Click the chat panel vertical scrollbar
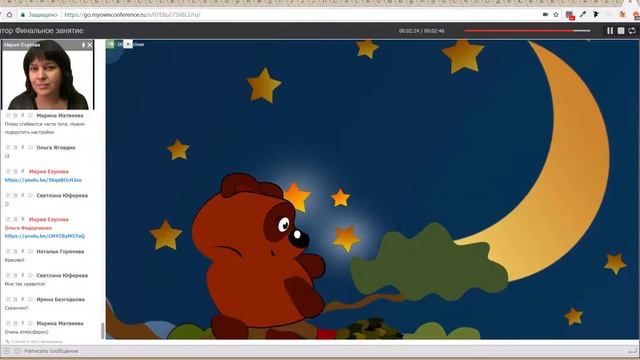 (102, 330)
